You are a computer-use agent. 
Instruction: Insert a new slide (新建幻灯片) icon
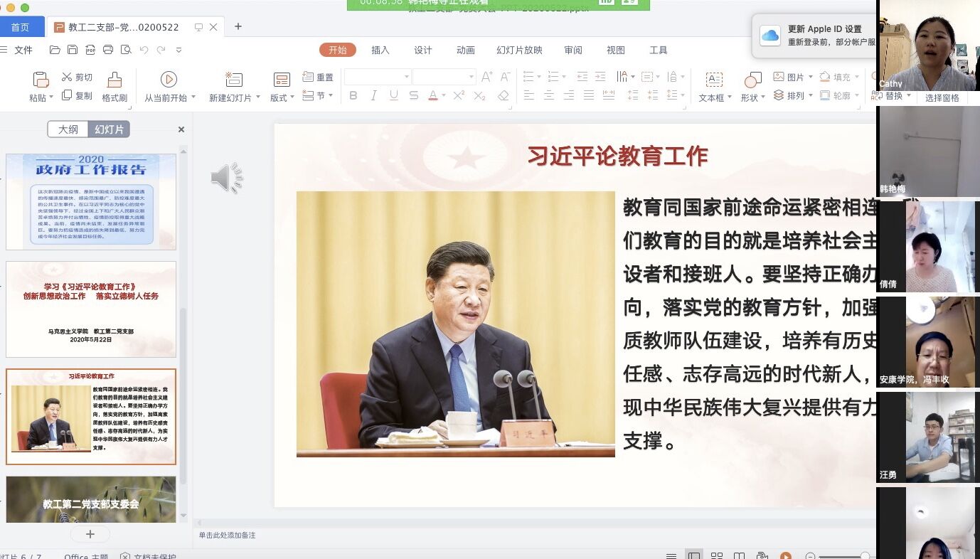pyautogui.click(x=234, y=80)
